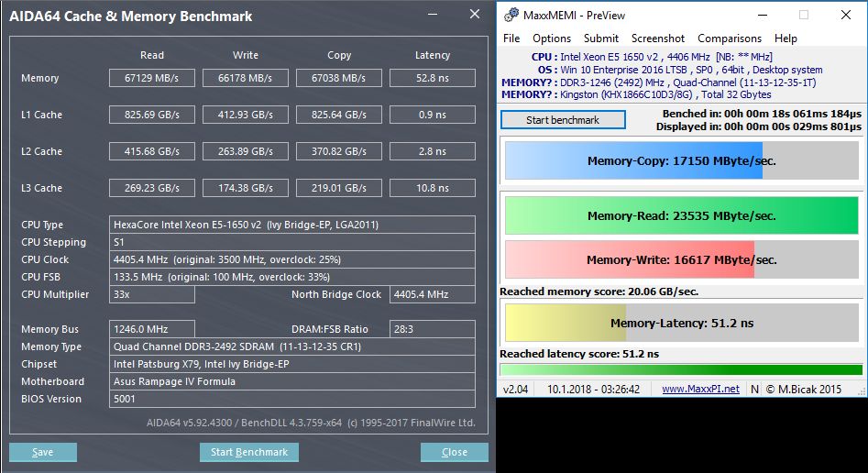Click L1 Cache Write value 412.93 GB/s
The width and height of the screenshot is (868, 473).
click(x=246, y=115)
